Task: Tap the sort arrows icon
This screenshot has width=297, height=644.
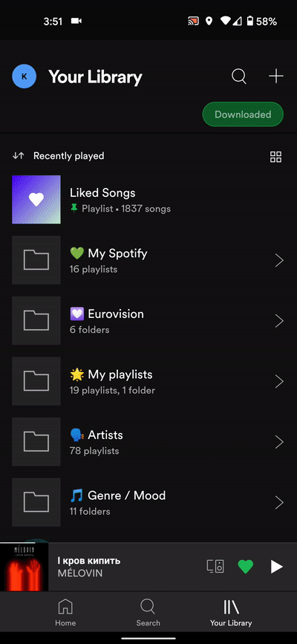Action: tap(18, 156)
